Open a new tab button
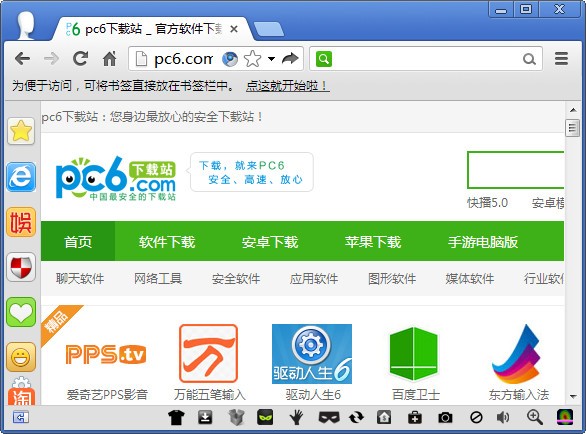Viewport: 586px width, 434px height. (x=268, y=29)
